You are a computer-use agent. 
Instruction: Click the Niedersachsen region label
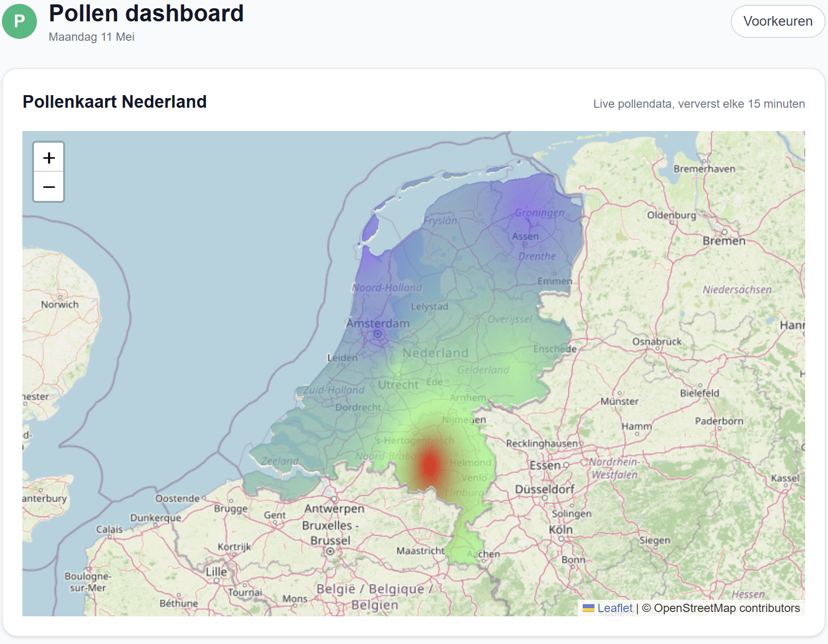(x=737, y=290)
